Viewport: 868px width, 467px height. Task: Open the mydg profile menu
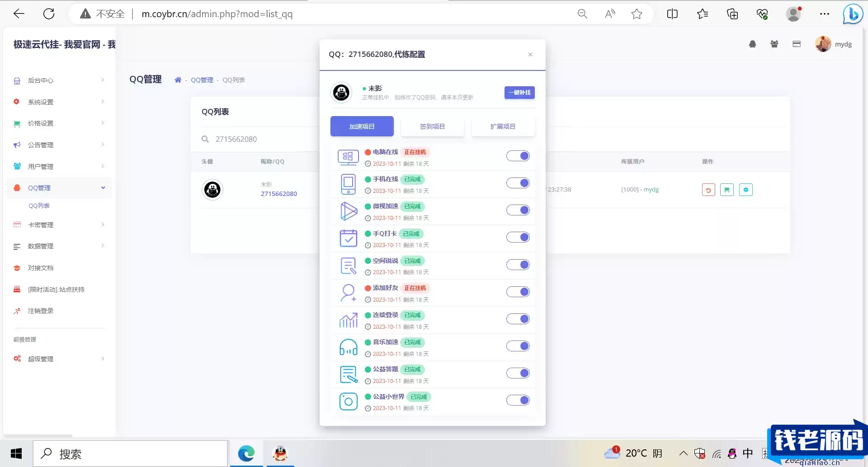pos(834,44)
